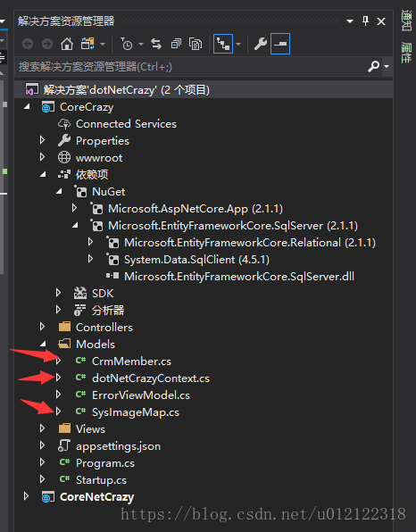Select Microsoft.AspNetCore.App (2.1.1)

[196, 209]
